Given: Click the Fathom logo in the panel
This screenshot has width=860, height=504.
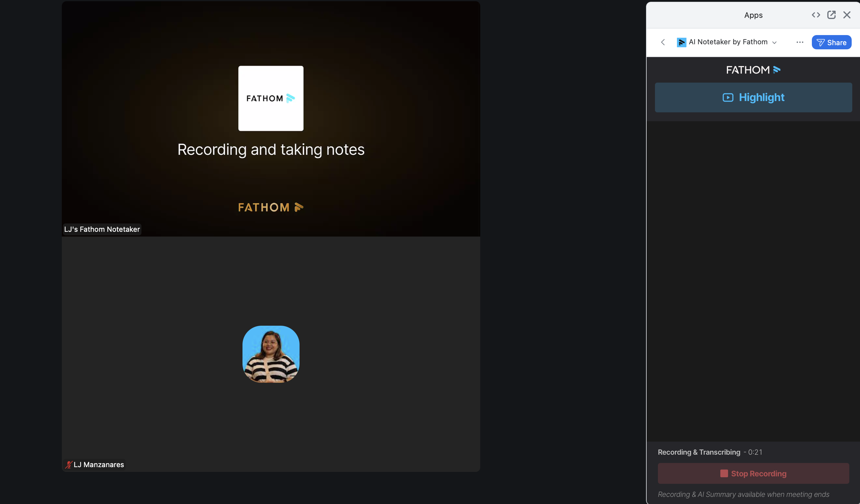Looking at the screenshot, I should (753, 70).
